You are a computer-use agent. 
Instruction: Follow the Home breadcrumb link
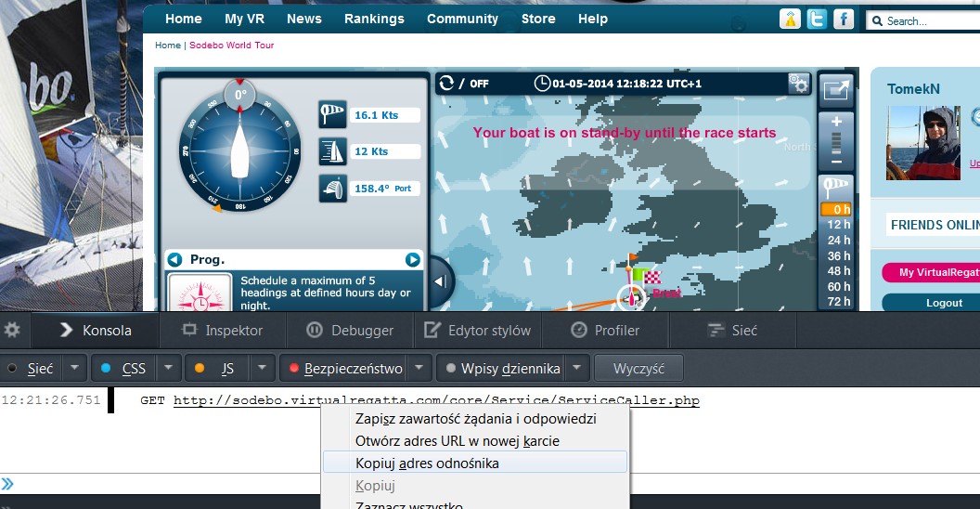(x=167, y=45)
